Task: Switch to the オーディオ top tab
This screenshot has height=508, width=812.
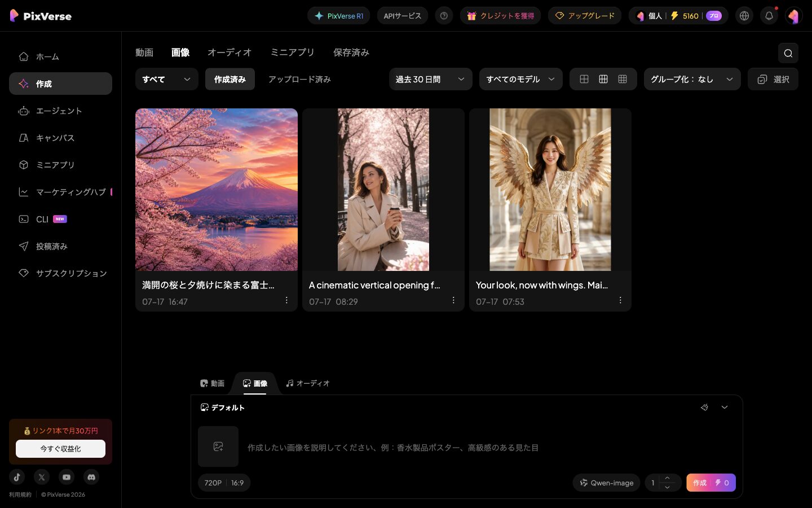Action: coord(230,52)
